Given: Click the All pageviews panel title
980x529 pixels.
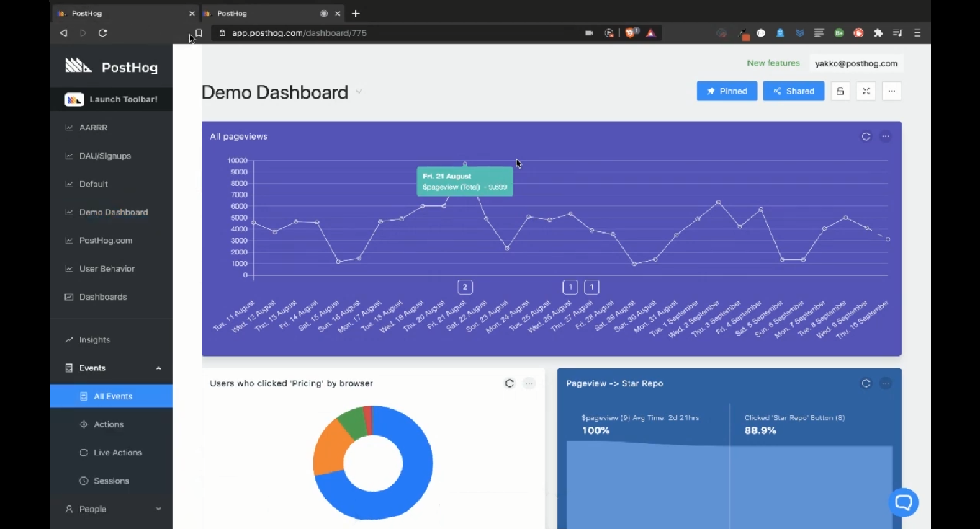Looking at the screenshot, I should point(238,136).
